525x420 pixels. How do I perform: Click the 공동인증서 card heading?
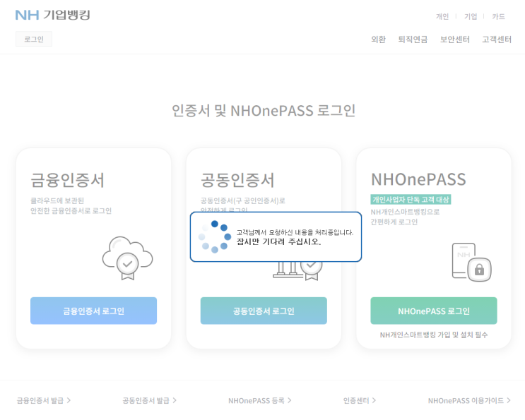(x=237, y=180)
